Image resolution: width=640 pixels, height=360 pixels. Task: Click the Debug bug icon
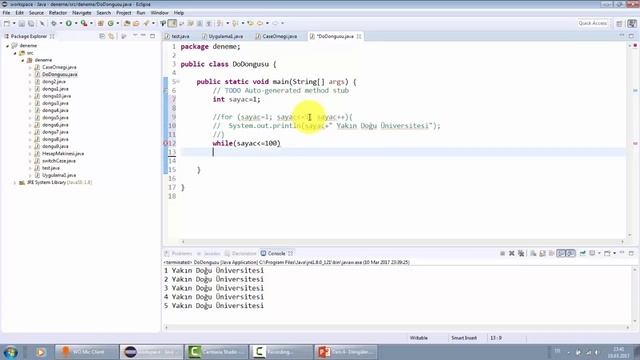point(53,23)
